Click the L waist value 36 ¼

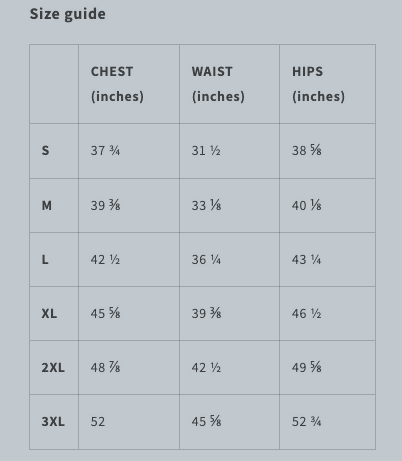206,260
